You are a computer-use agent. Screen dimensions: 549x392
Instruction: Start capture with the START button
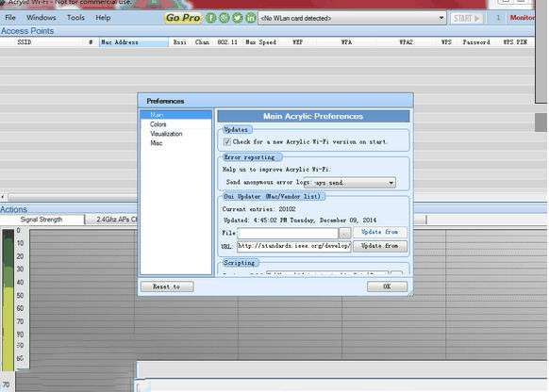tap(467, 18)
